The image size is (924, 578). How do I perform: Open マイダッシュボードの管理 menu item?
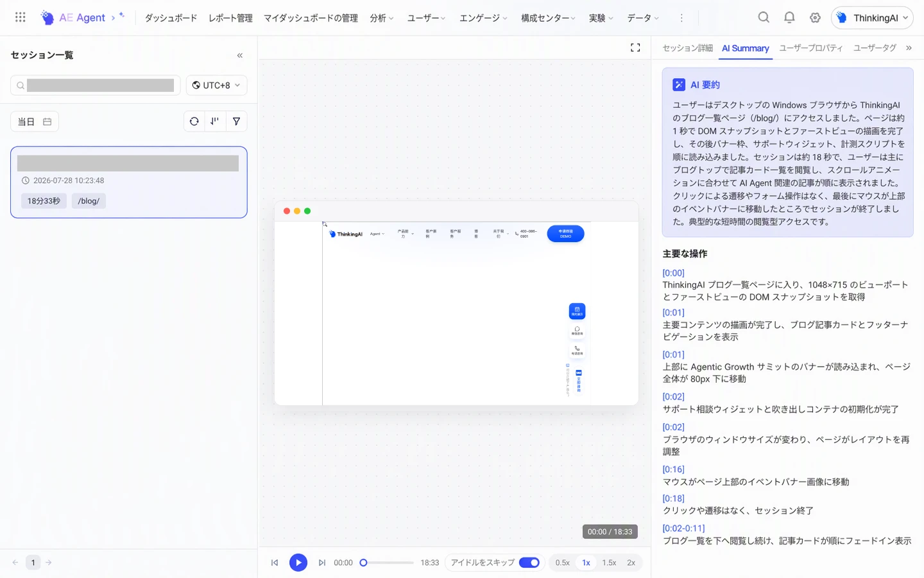click(x=311, y=18)
